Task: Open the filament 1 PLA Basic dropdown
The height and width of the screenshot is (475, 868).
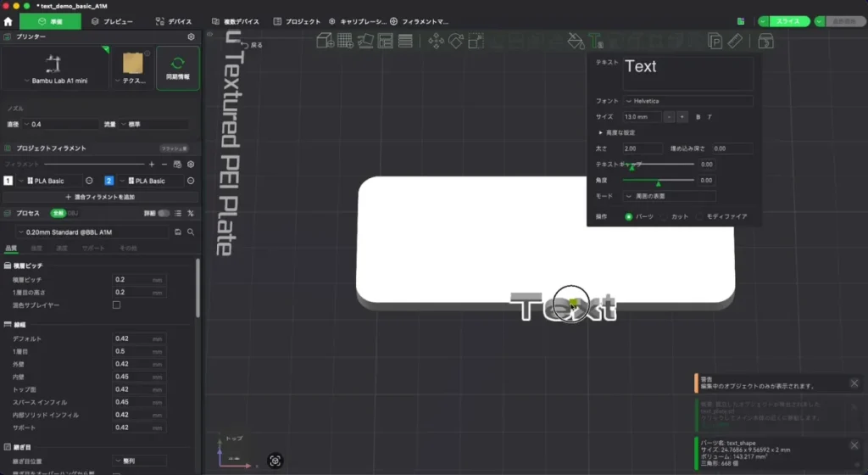Action: coord(50,181)
